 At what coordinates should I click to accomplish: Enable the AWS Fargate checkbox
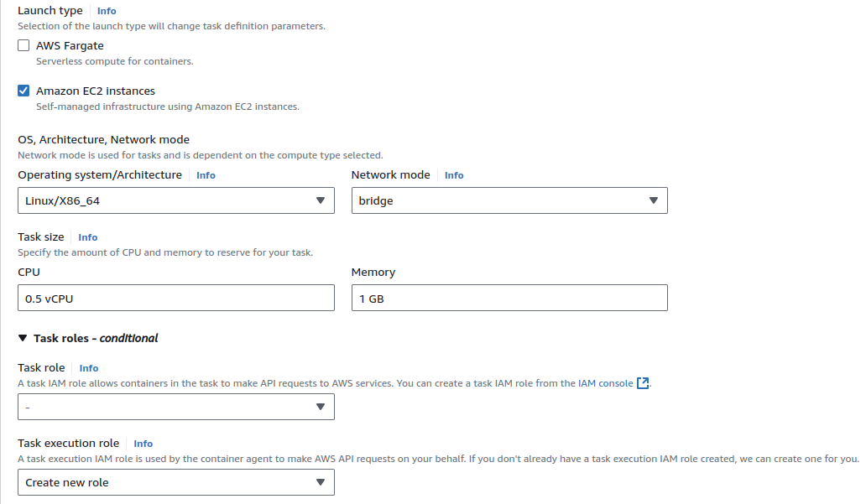(23, 45)
